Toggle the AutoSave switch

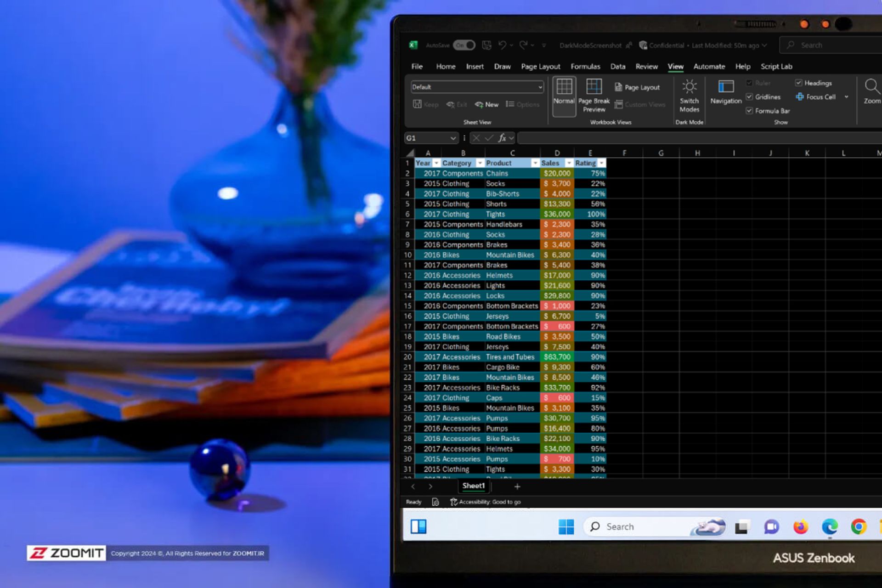tap(464, 45)
